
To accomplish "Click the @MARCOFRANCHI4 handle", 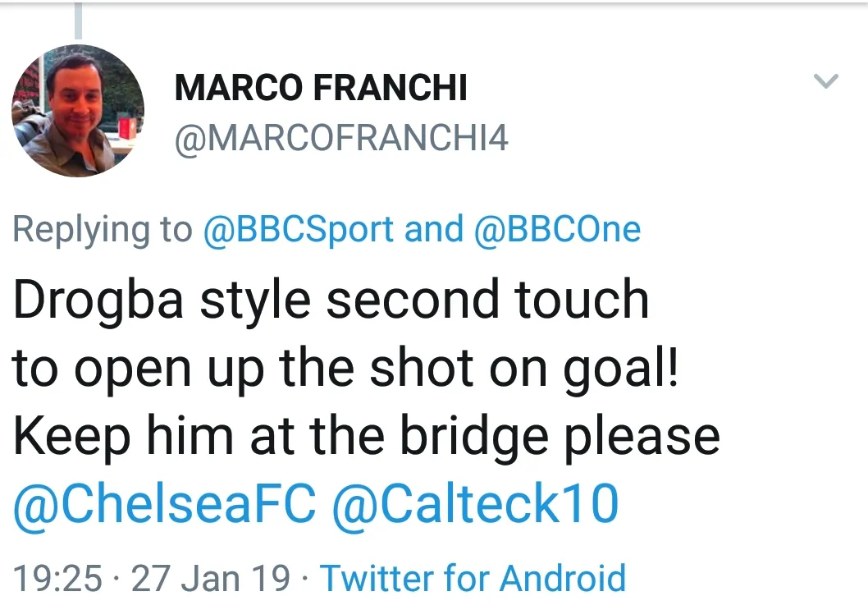I will [341, 138].
